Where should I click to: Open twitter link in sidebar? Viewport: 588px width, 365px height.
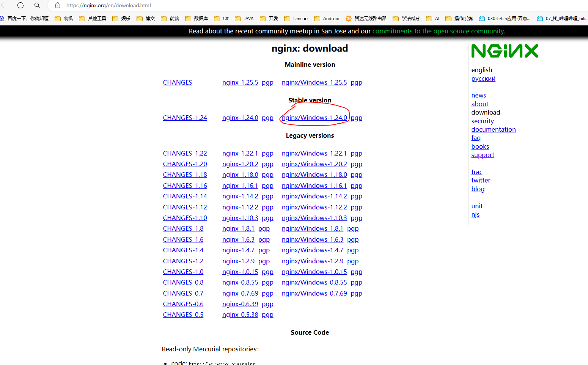pos(481,180)
